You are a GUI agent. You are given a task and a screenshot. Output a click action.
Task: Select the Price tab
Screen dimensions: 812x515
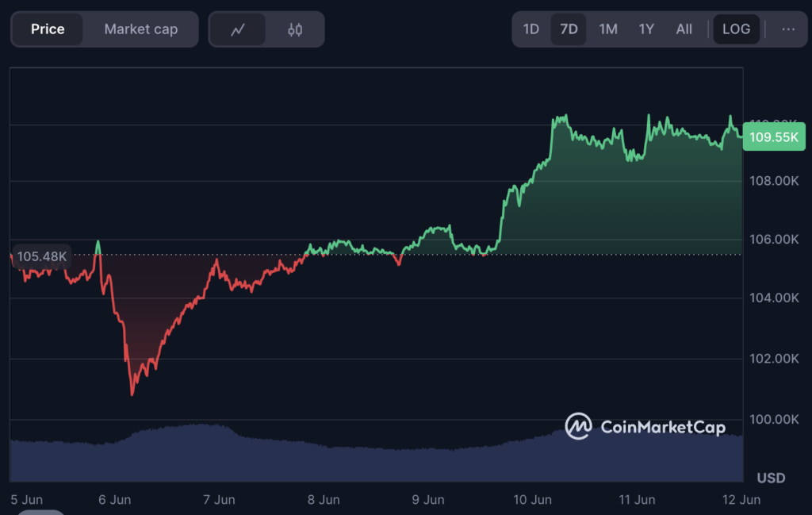tap(48, 29)
